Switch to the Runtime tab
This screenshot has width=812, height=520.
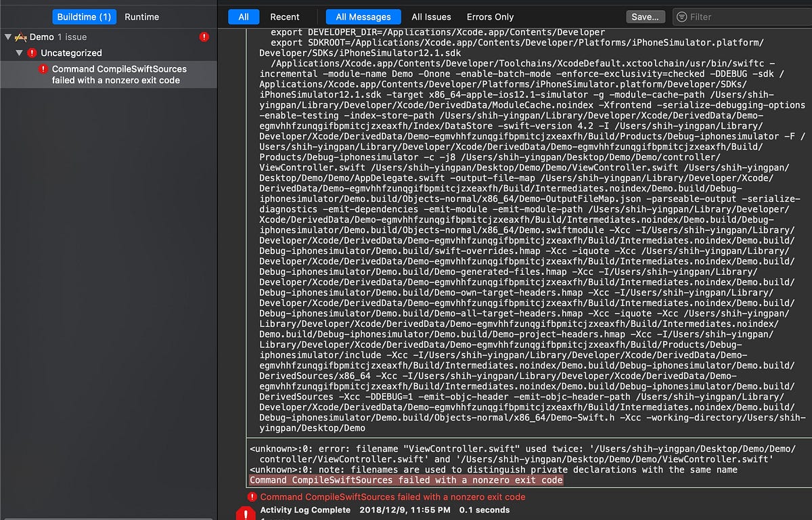click(x=142, y=16)
